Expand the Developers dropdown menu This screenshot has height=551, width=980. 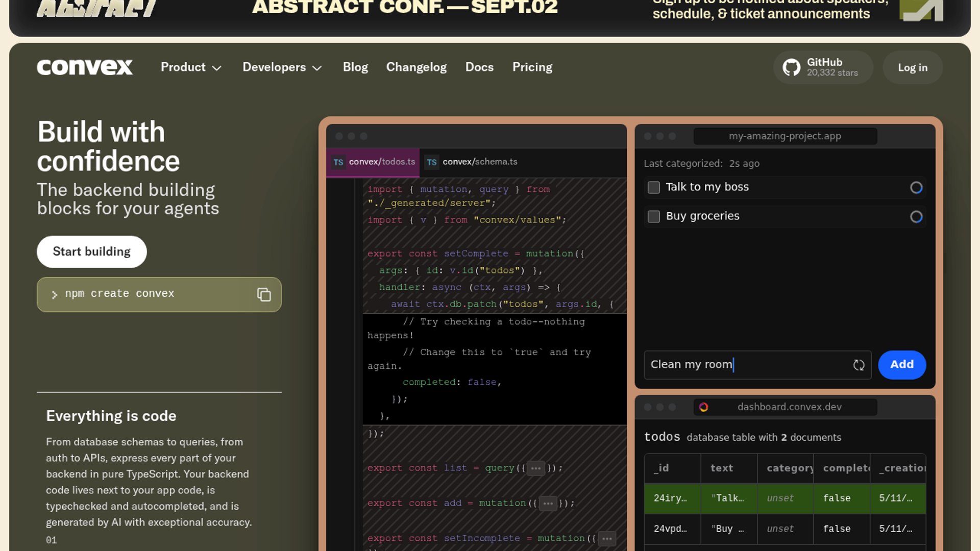(282, 67)
